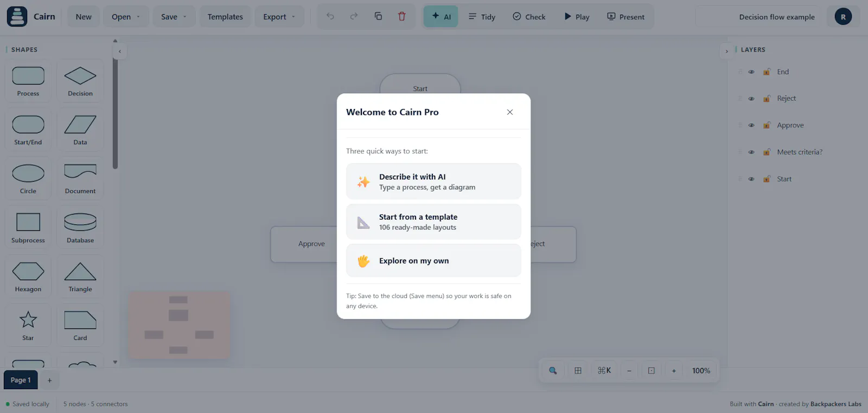Select the Reject layer name
This screenshot has width=868, height=413.
point(787,98)
